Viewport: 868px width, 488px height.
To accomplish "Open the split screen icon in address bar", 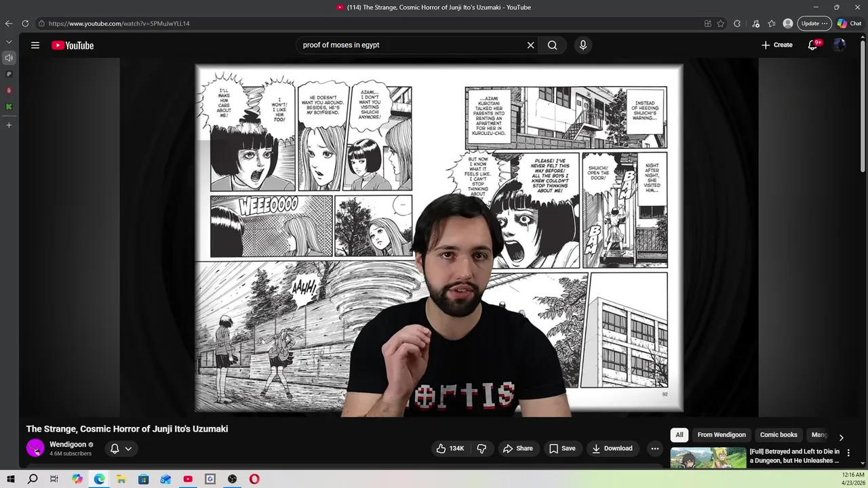I will (x=707, y=24).
